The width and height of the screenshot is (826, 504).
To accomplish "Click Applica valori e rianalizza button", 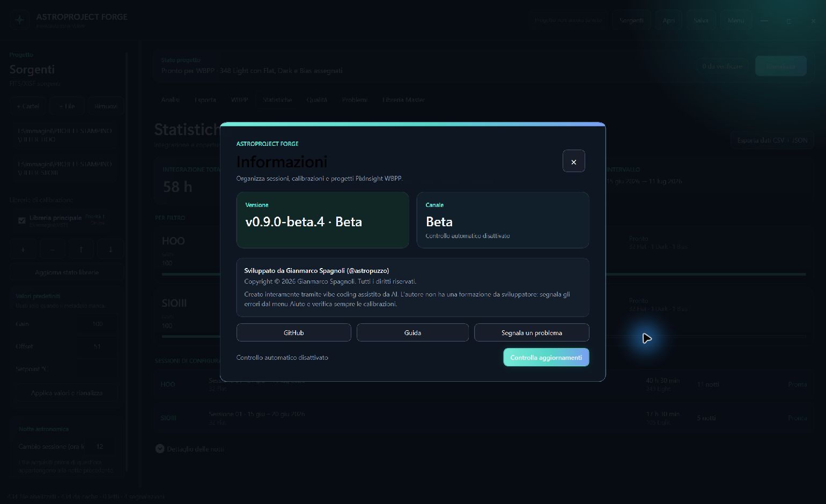I will [67, 393].
